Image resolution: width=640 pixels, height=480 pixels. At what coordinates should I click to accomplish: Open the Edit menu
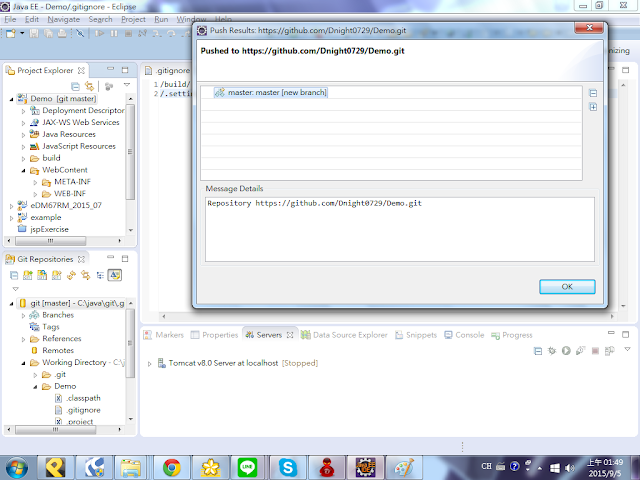click(x=31, y=19)
